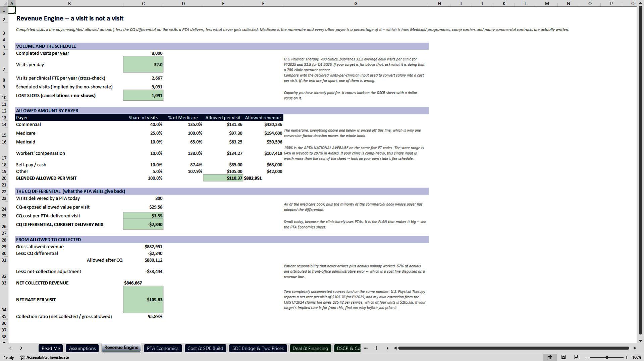Select Collection ratio value 95.89%

(x=143, y=316)
